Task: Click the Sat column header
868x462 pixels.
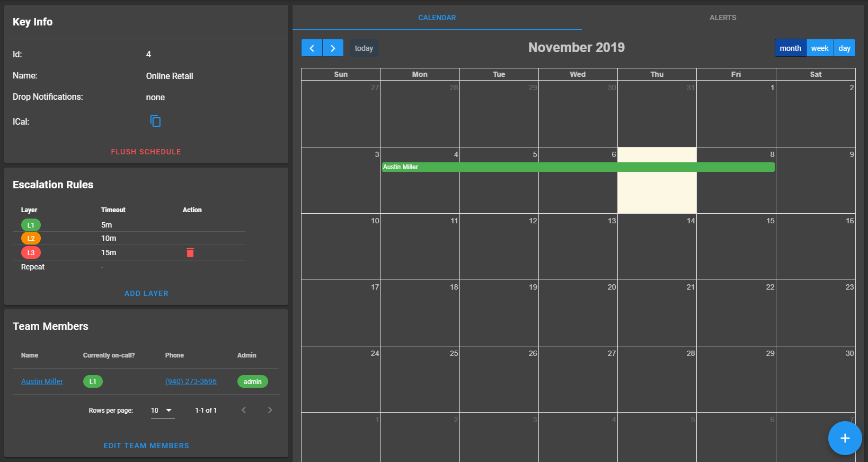Action: [x=816, y=74]
